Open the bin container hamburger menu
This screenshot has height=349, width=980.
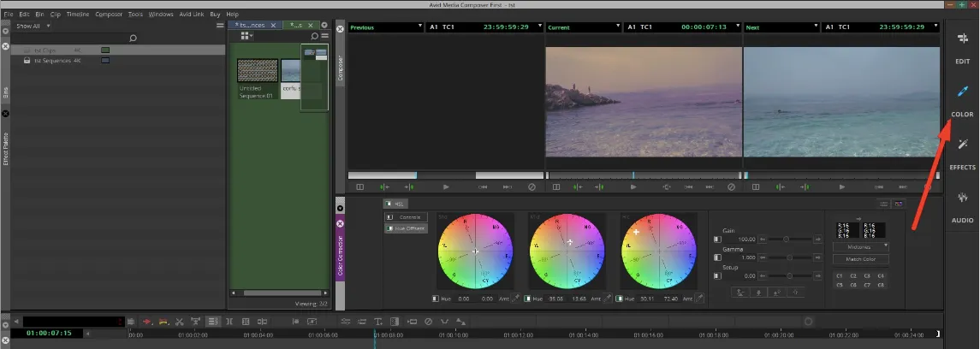pos(220,26)
